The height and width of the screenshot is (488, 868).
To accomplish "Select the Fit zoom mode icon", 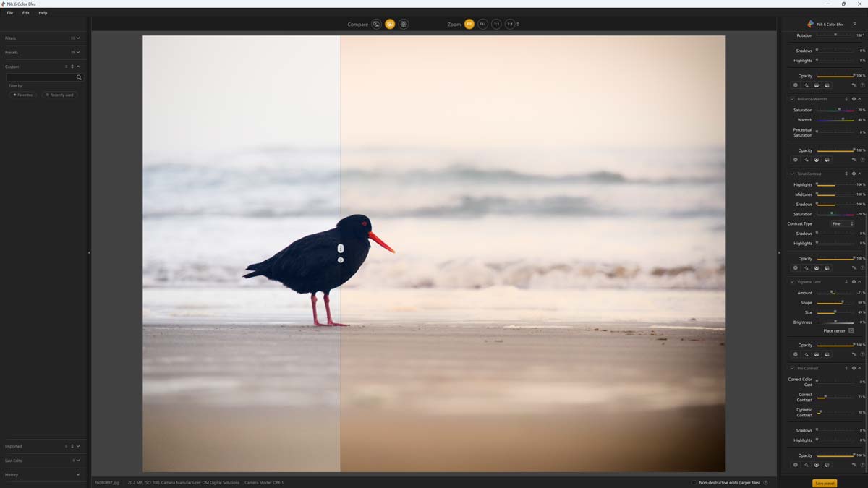I will click(x=468, y=24).
